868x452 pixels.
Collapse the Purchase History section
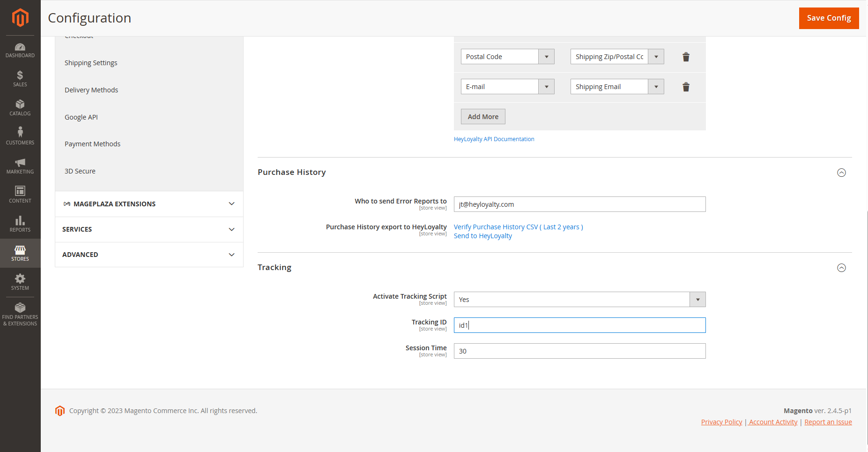[x=841, y=173]
